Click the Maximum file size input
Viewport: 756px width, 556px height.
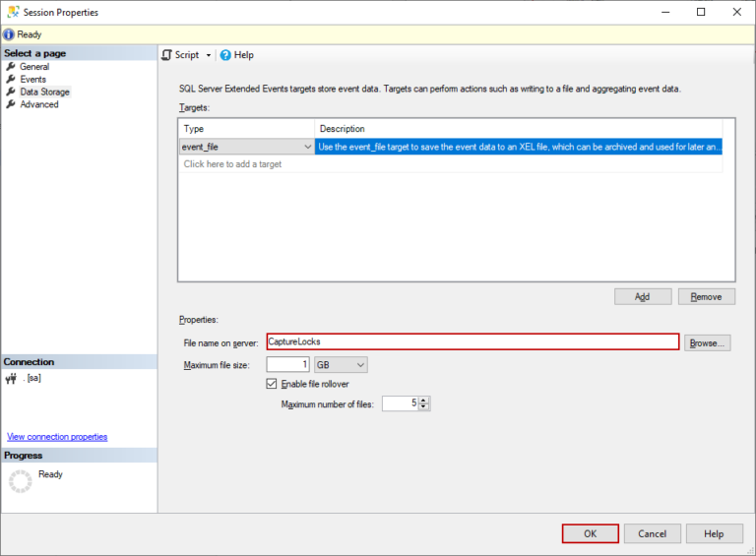[x=287, y=365]
